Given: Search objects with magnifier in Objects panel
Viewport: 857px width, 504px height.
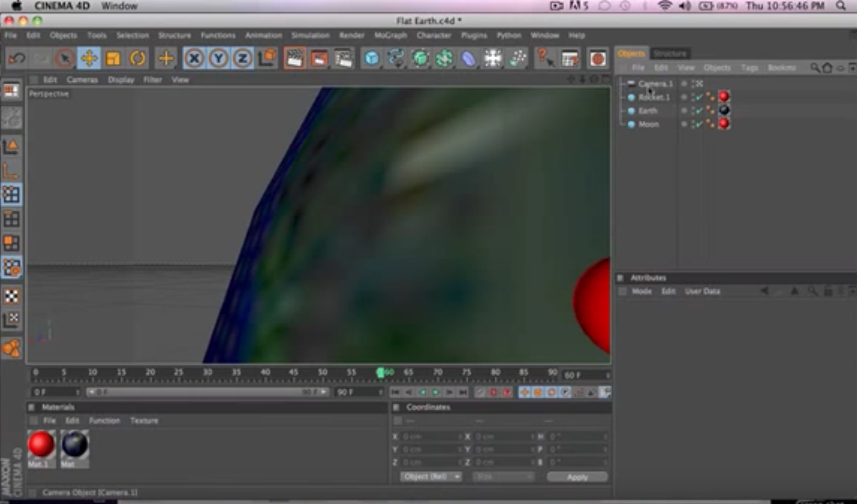Looking at the screenshot, I should (x=814, y=68).
